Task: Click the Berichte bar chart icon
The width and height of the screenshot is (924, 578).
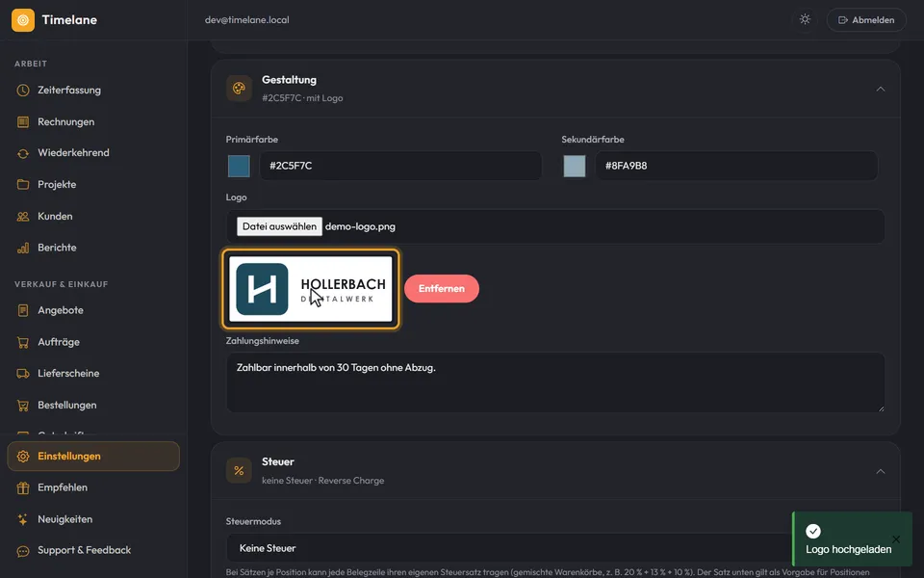Action: tap(23, 248)
